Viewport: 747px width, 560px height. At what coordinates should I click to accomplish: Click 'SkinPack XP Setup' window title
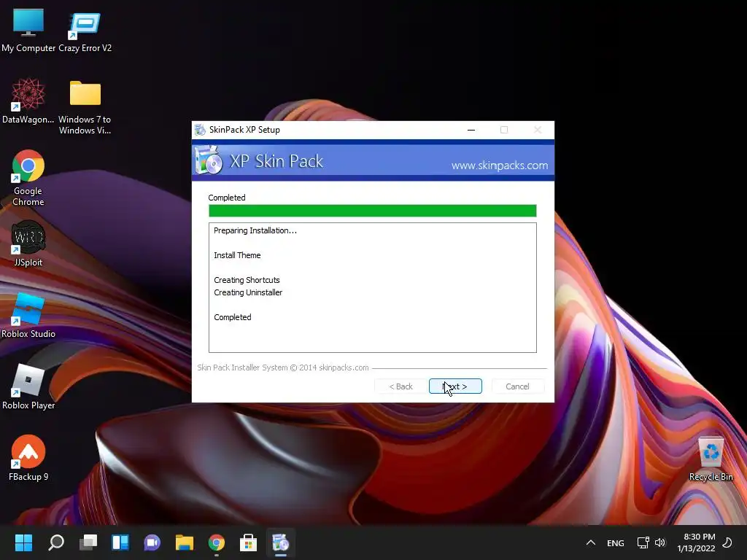244,130
